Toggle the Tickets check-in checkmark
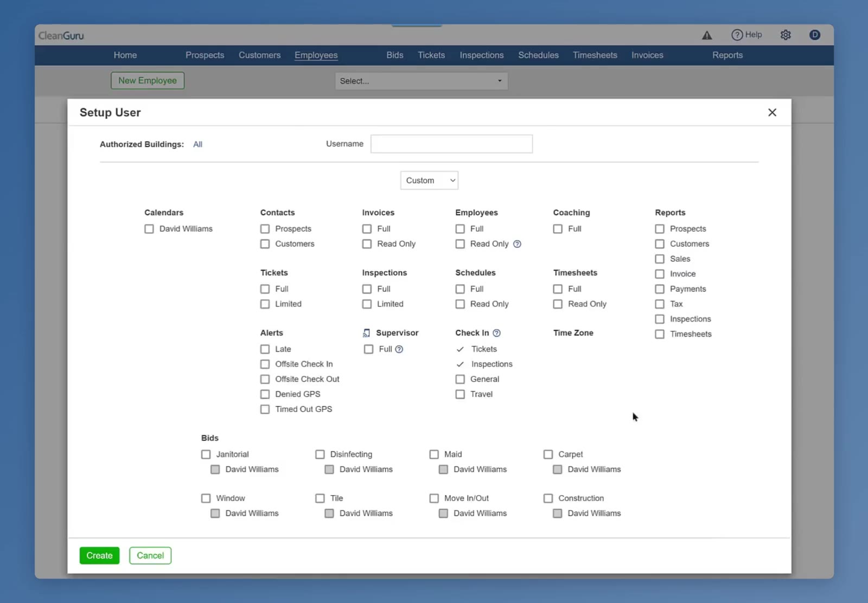Image resolution: width=868 pixels, height=603 pixels. 460,349
